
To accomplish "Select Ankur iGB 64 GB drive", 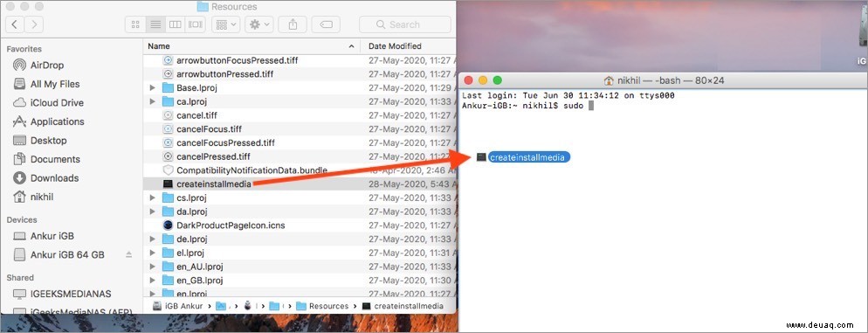I will pos(67,255).
